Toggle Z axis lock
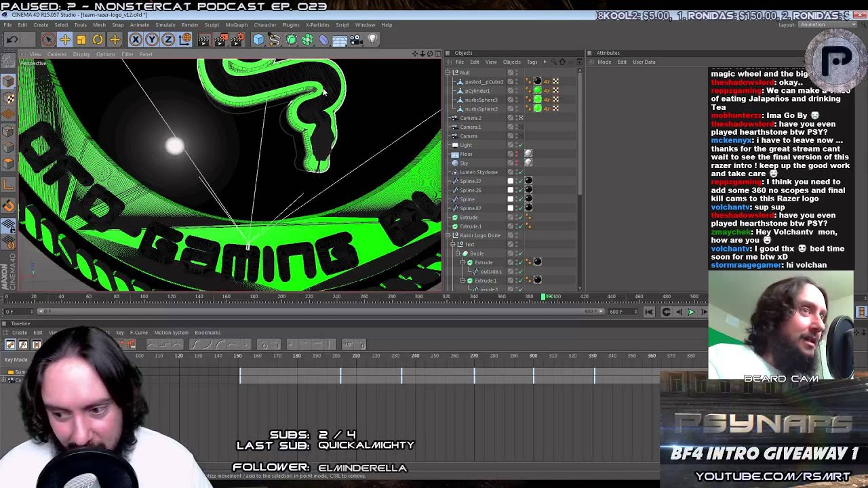This screenshot has height=488, width=868. tap(168, 40)
